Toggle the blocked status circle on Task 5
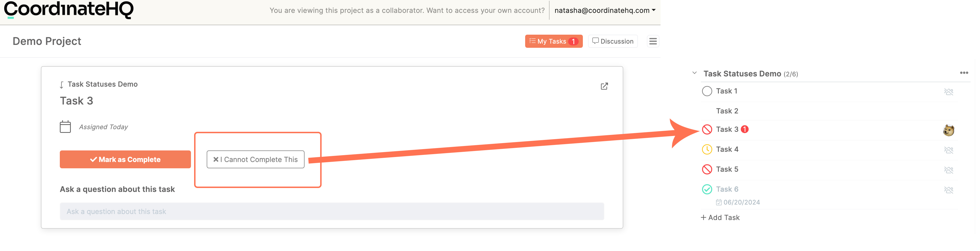This screenshot has width=980, height=251. (706, 169)
